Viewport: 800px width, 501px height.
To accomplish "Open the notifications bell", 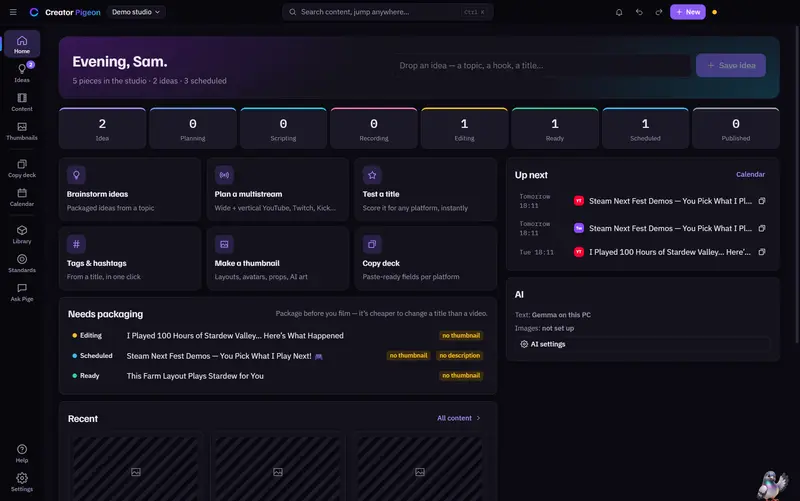I will coord(619,12).
